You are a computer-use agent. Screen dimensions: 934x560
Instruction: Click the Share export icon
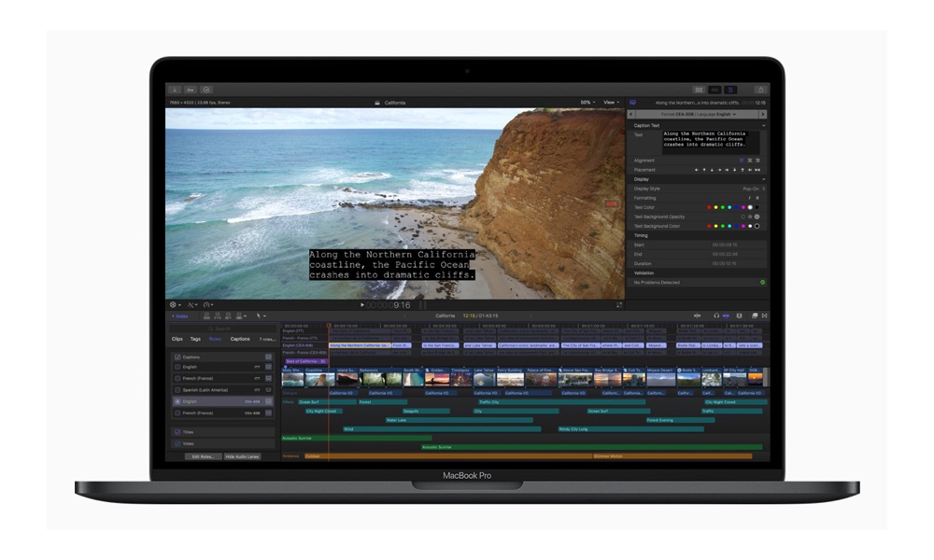pos(760,90)
